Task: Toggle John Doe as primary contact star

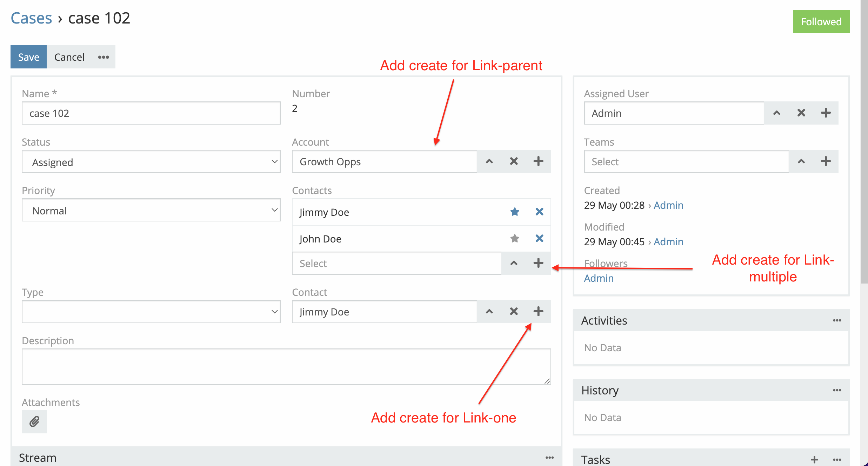Action: (x=515, y=238)
